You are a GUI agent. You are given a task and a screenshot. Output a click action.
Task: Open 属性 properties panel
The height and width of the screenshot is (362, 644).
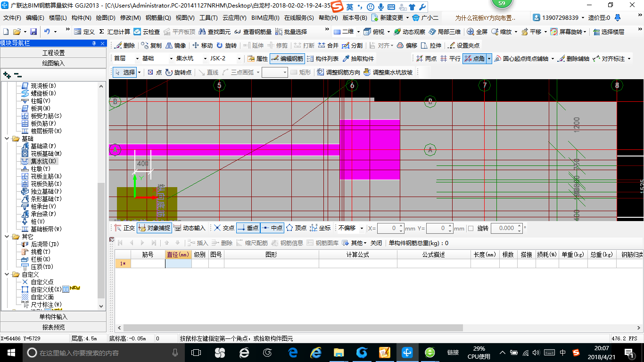click(x=257, y=59)
